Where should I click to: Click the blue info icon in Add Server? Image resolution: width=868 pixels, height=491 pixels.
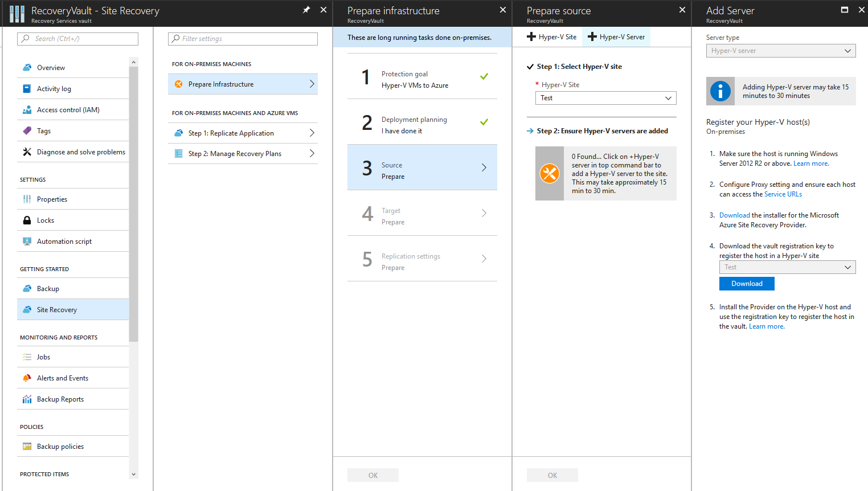pyautogui.click(x=720, y=91)
